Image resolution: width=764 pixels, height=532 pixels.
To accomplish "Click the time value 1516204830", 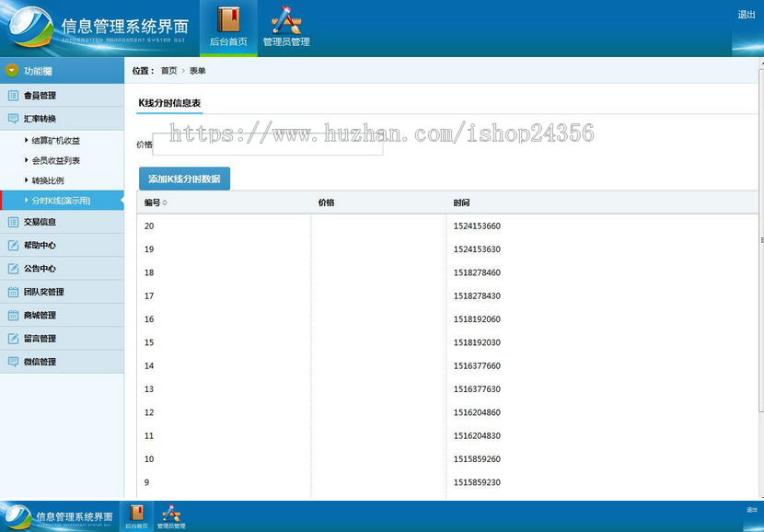I will pos(477,436).
